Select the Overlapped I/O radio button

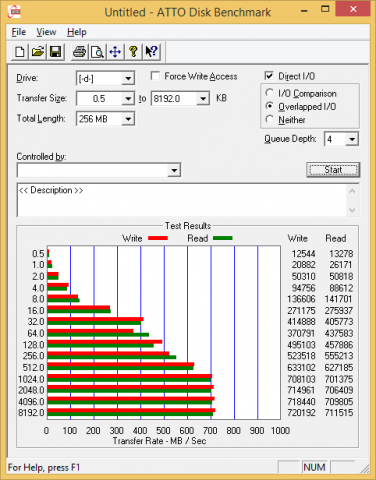click(269, 106)
